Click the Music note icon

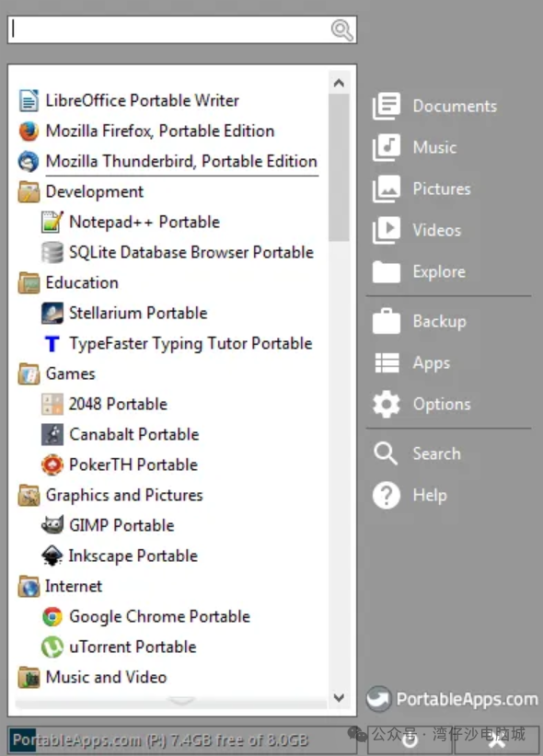(387, 147)
